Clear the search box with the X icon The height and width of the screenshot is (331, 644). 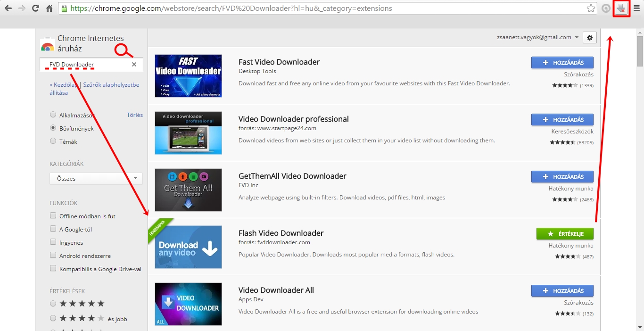134,65
